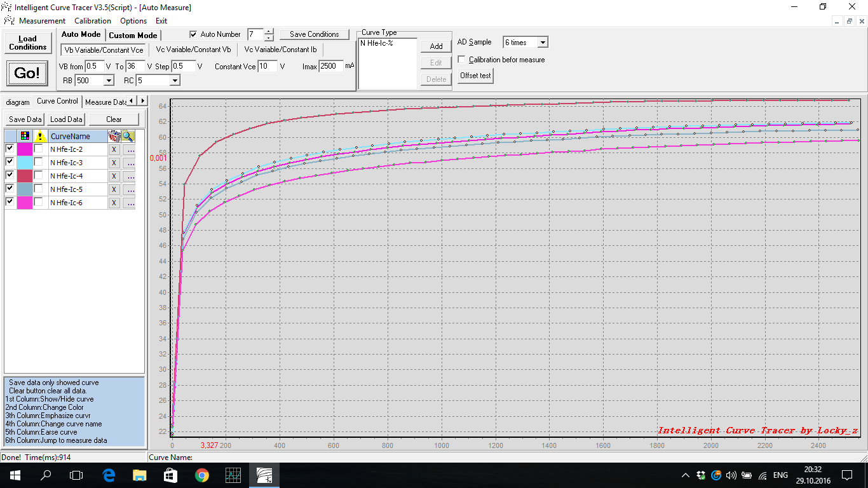Emphasize curve N Hfe-Ic-4 checkbox
Viewport: 868px width, 488px height.
(39, 175)
